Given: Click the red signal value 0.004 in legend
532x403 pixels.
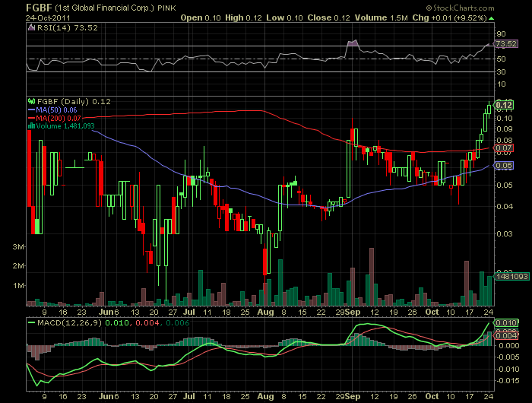Looking at the screenshot, I should (x=147, y=323).
